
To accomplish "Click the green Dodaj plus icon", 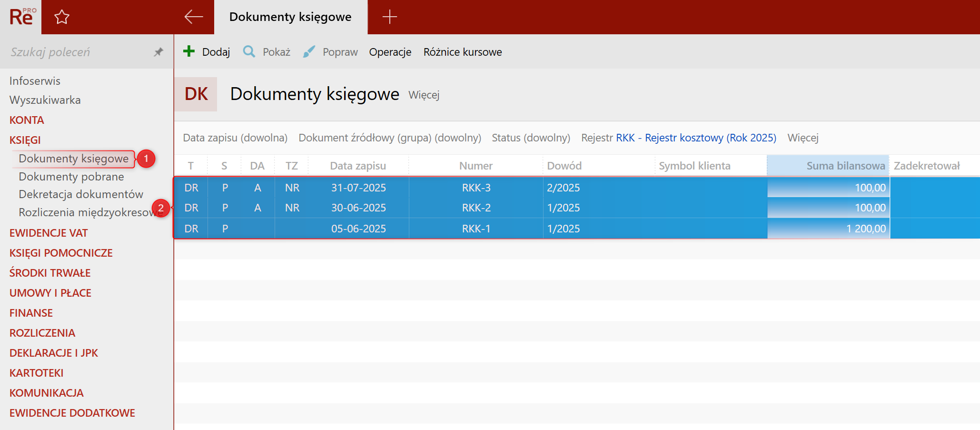I will (189, 51).
